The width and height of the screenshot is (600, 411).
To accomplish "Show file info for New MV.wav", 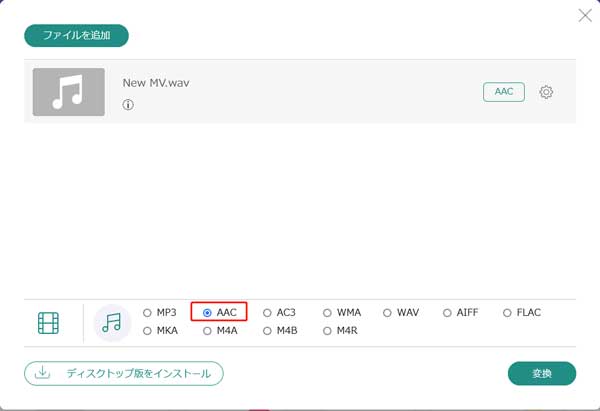I will click(128, 104).
